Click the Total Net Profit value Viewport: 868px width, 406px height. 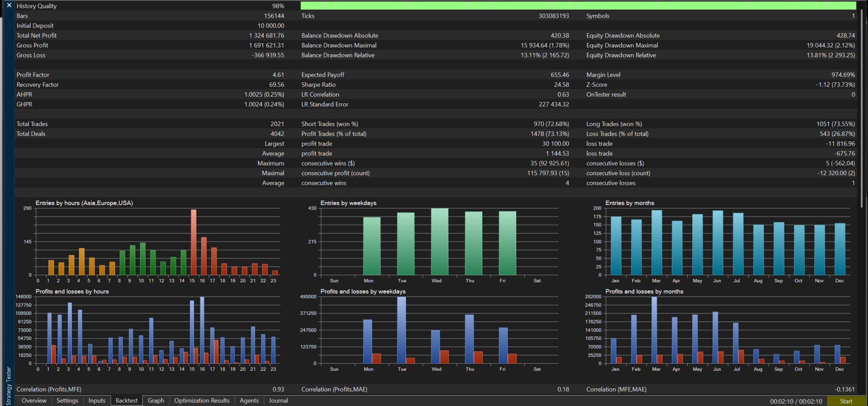(267, 36)
